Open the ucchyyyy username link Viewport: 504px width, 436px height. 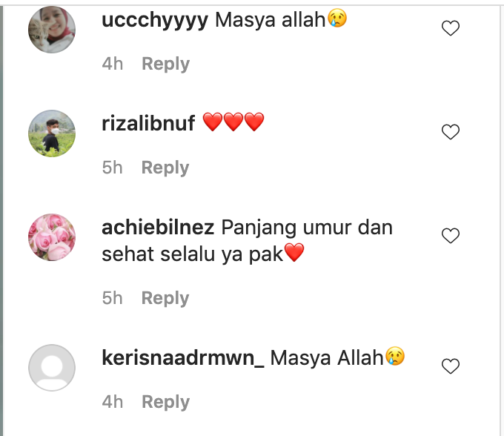click(x=155, y=21)
